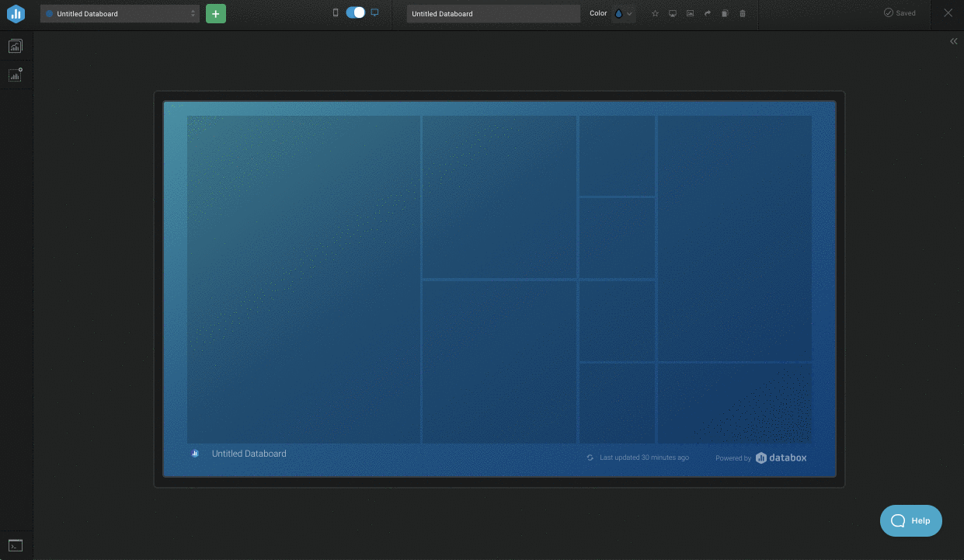Mark Databoard as favorite with star
The height and width of the screenshot is (560, 964).
click(x=655, y=13)
